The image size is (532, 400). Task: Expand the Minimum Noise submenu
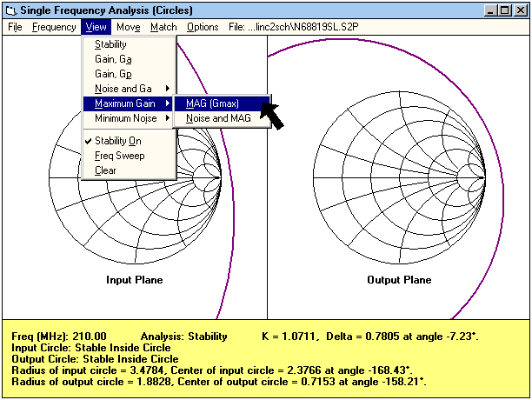128,118
